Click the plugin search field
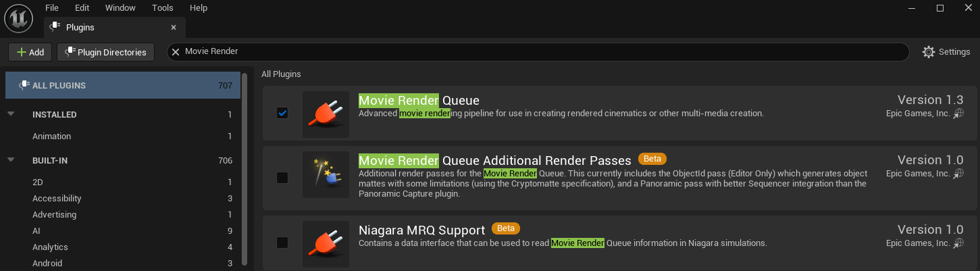The width and height of the screenshot is (980, 271). (538, 51)
